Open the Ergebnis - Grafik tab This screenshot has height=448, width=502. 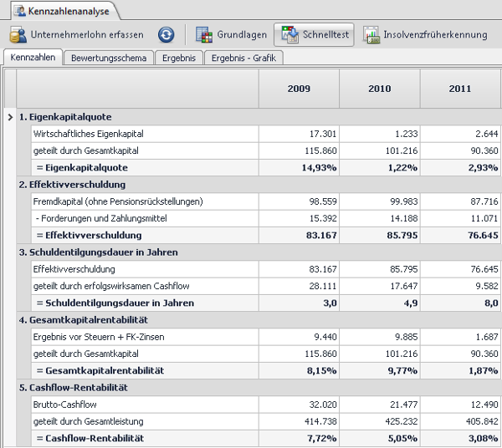pos(243,58)
